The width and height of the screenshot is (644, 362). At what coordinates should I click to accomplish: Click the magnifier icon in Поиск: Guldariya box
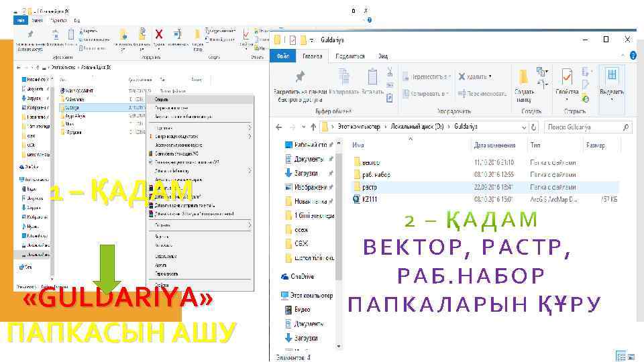point(625,127)
